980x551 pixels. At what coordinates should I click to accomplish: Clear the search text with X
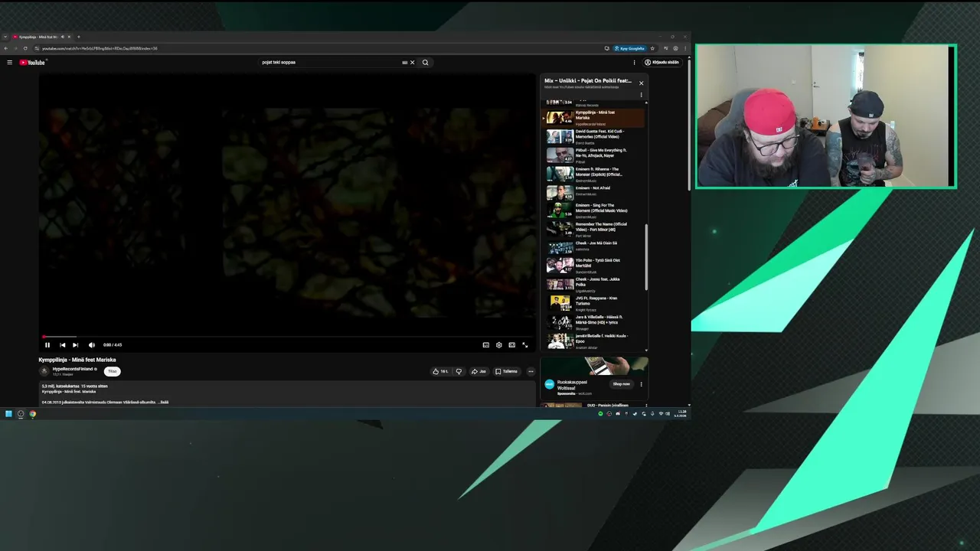(412, 62)
